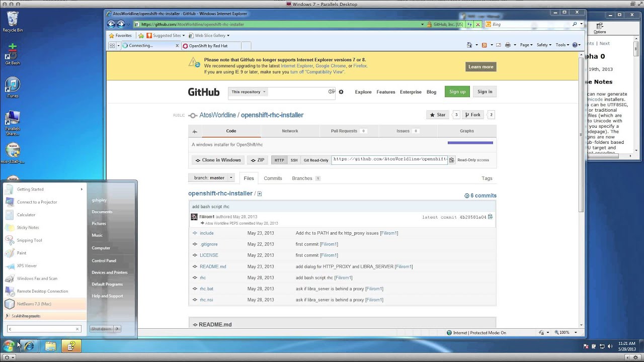Click the green Sign up button

(457, 92)
